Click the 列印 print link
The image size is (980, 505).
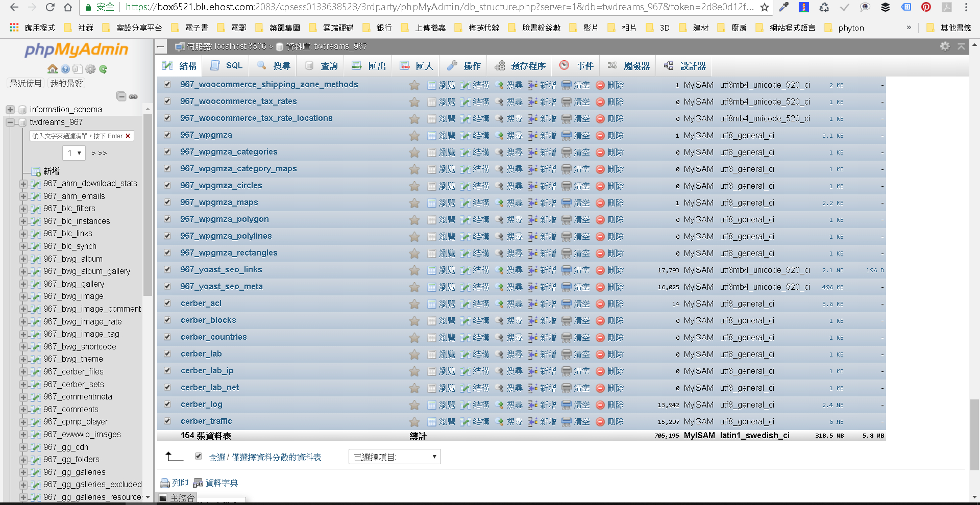click(x=175, y=483)
